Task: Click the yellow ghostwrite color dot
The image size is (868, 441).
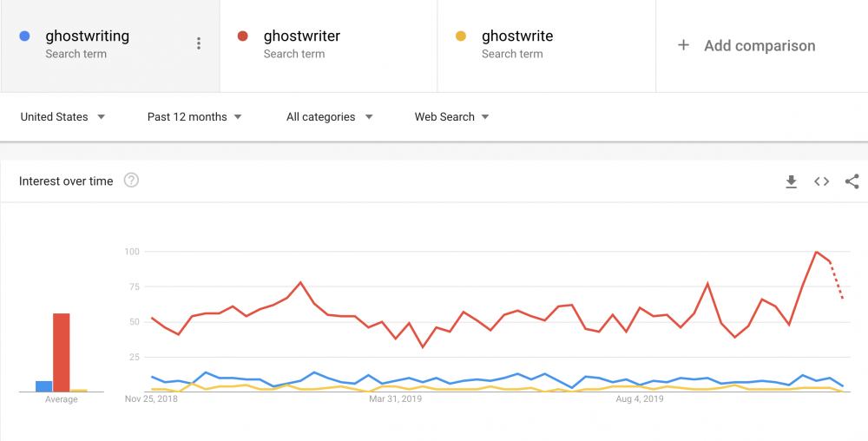Action: click(461, 36)
